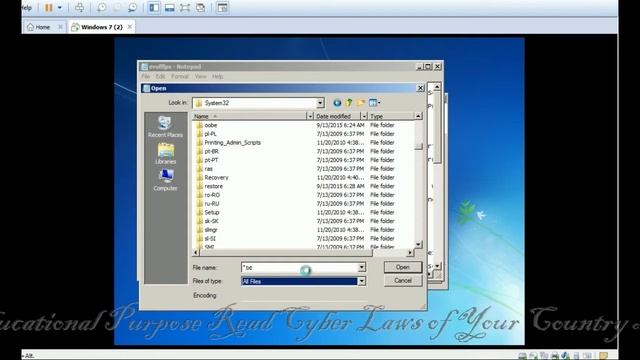Select the Setup folder
Screen dimensions: 640x360
point(212,212)
